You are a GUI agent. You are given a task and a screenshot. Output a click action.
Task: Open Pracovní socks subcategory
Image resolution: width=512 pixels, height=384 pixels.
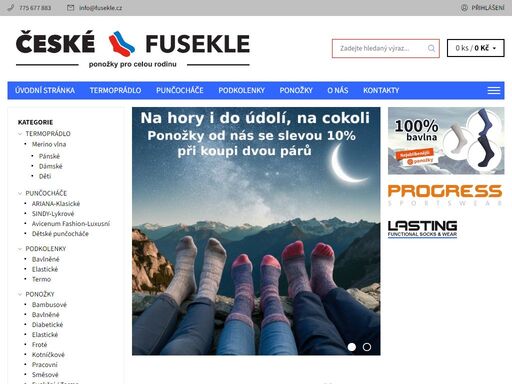[x=45, y=365]
